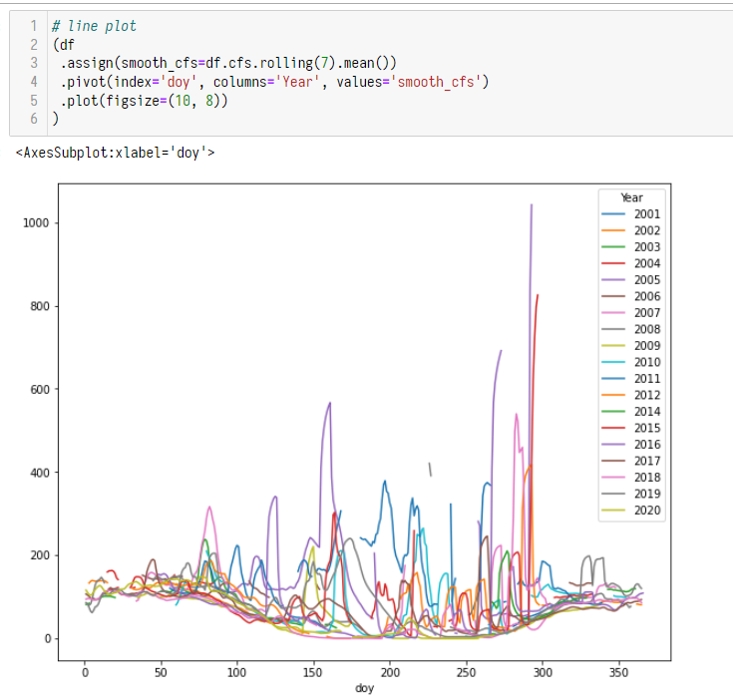
Task: Click the 2011 legend label
Action: point(647,379)
